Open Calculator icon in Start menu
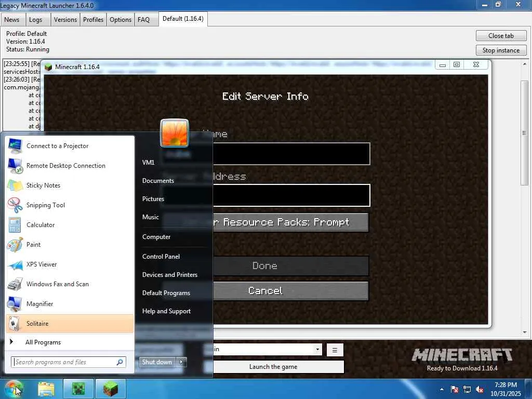Image resolution: width=532 pixels, height=399 pixels. click(x=15, y=224)
